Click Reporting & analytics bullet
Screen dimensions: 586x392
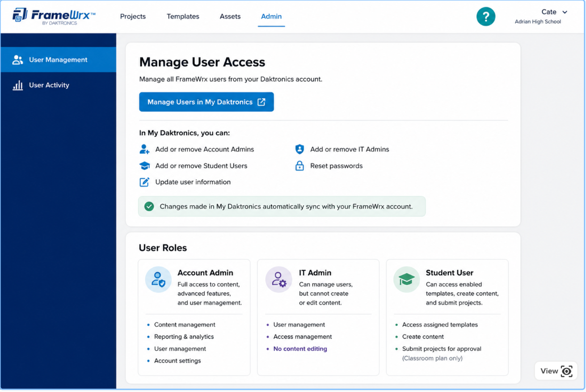coord(184,337)
